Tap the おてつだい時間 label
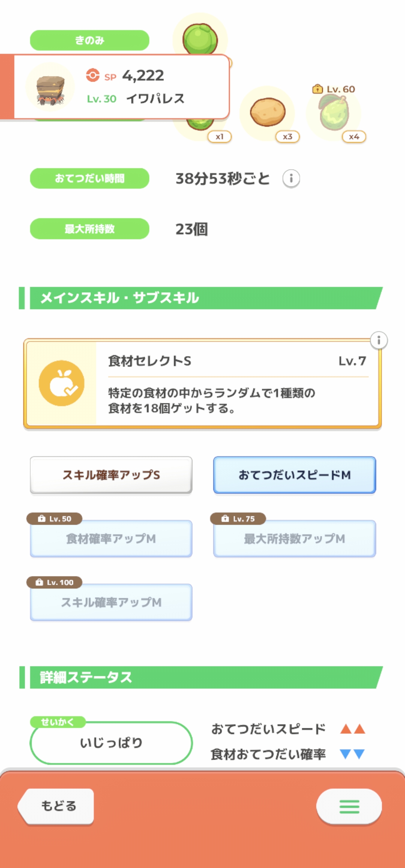This screenshot has width=405, height=868. point(90,178)
